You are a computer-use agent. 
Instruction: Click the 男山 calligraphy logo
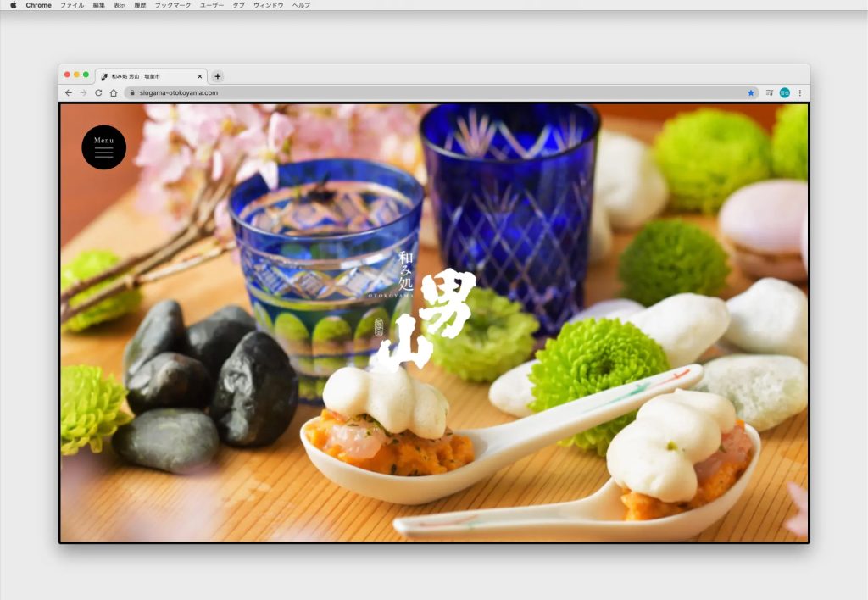tap(428, 318)
